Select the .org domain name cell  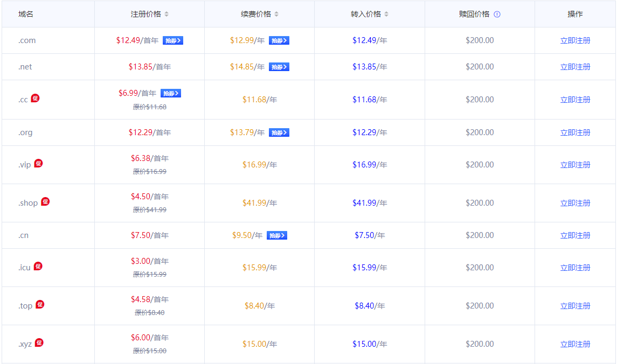click(25, 132)
